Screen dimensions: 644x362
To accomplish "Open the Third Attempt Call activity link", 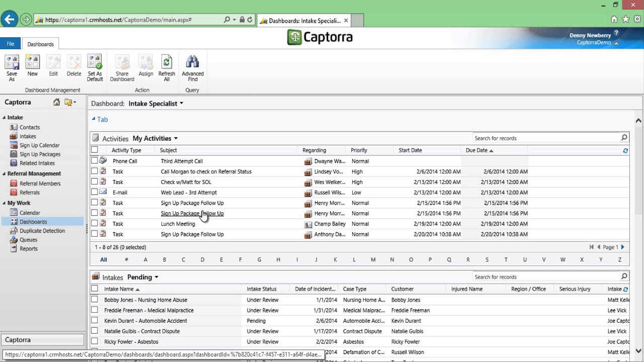I will 182,161.
